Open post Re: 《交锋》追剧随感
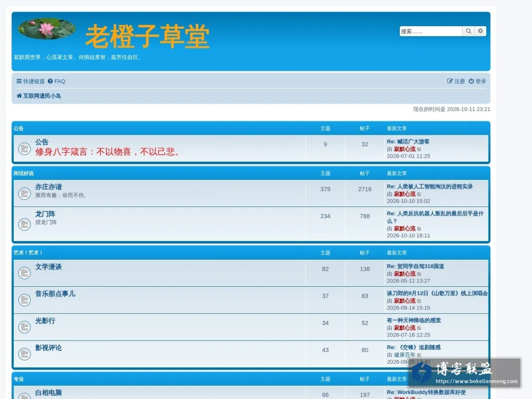The height and width of the screenshot is (399, 532). tap(414, 348)
